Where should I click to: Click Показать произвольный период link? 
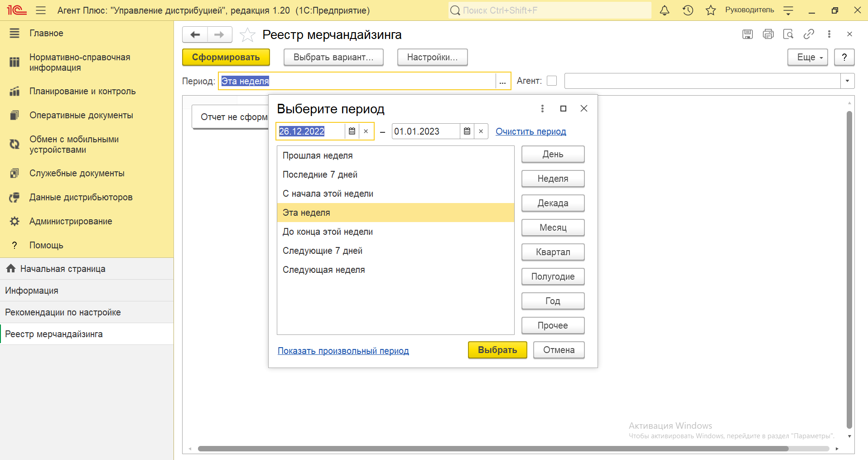pos(343,351)
